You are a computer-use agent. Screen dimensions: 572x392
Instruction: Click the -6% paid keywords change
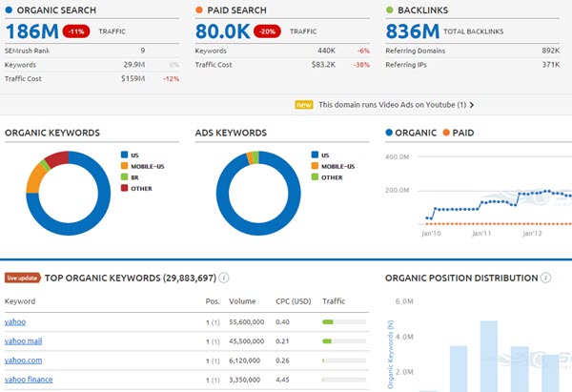(x=363, y=51)
